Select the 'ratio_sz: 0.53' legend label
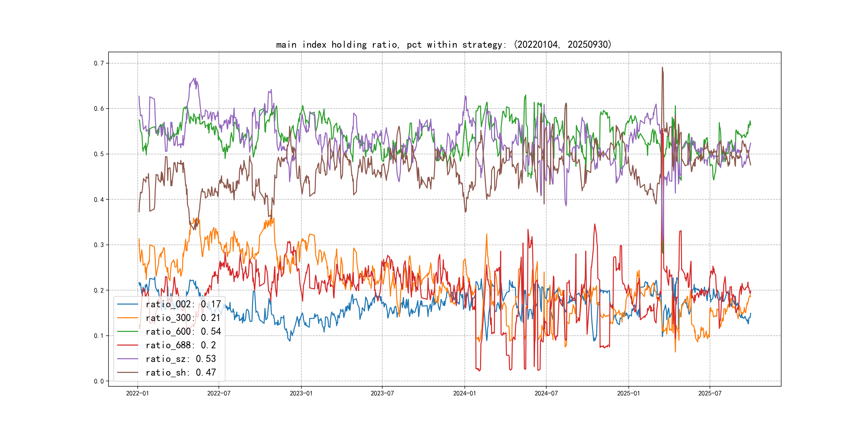Image resolution: width=868 pixels, height=434 pixels. [181, 359]
